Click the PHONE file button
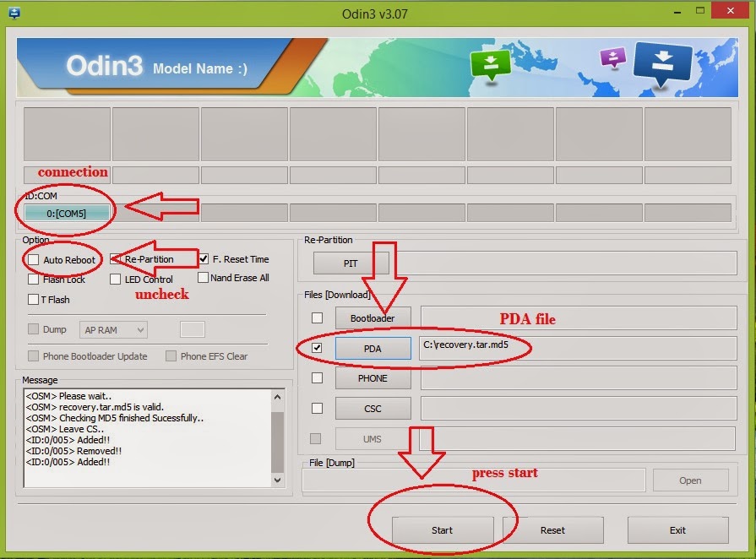 tap(373, 378)
